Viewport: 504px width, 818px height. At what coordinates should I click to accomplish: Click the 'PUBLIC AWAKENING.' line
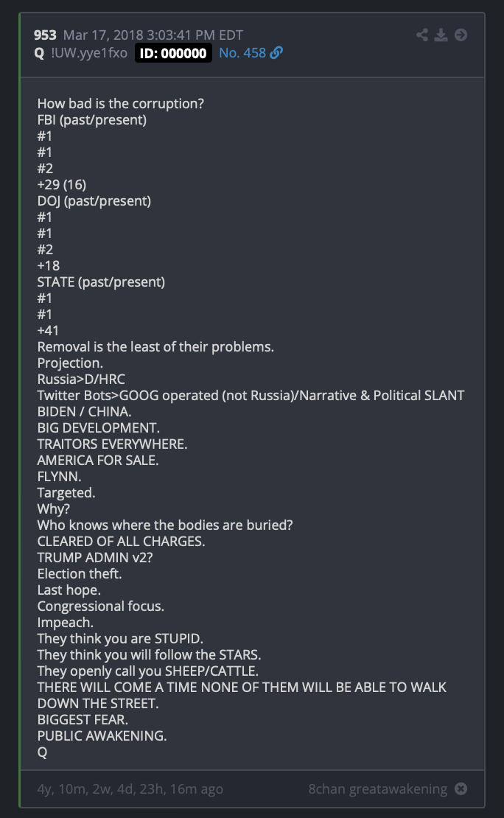click(x=102, y=735)
